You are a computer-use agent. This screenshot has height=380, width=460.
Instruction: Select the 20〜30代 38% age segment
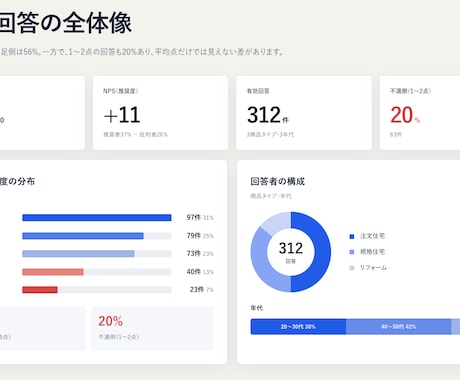click(298, 327)
